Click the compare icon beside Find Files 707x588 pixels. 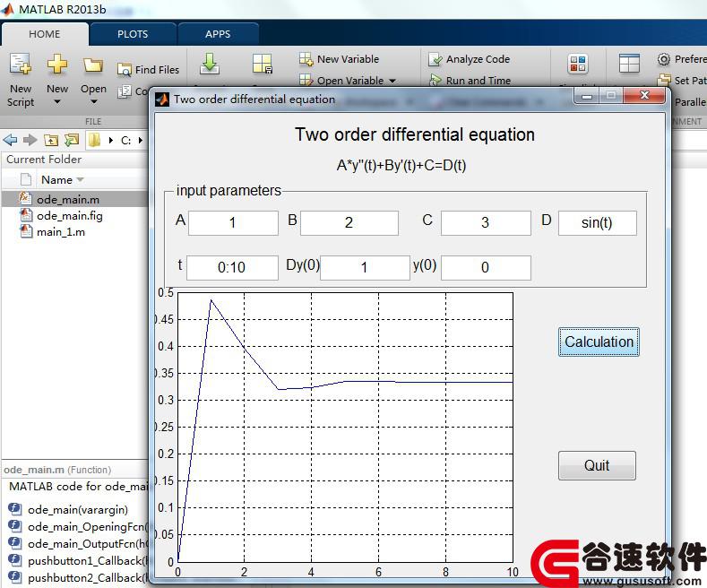point(125,91)
